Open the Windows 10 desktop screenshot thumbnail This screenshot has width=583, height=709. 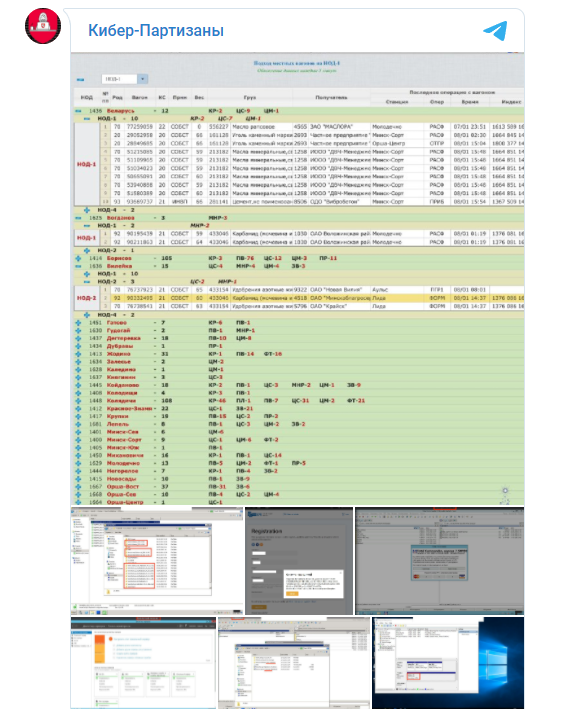click(x=448, y=662)
